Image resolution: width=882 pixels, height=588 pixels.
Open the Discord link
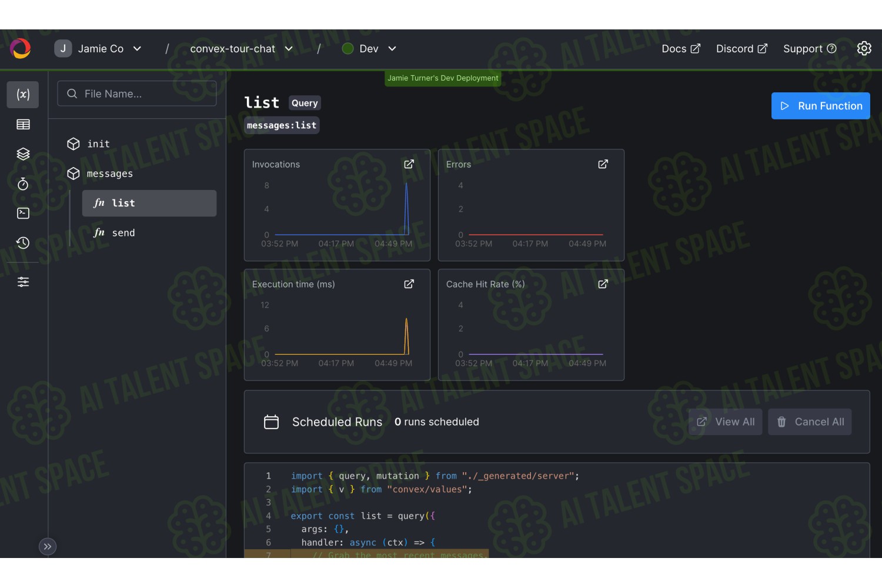click(x=741, y=49)
